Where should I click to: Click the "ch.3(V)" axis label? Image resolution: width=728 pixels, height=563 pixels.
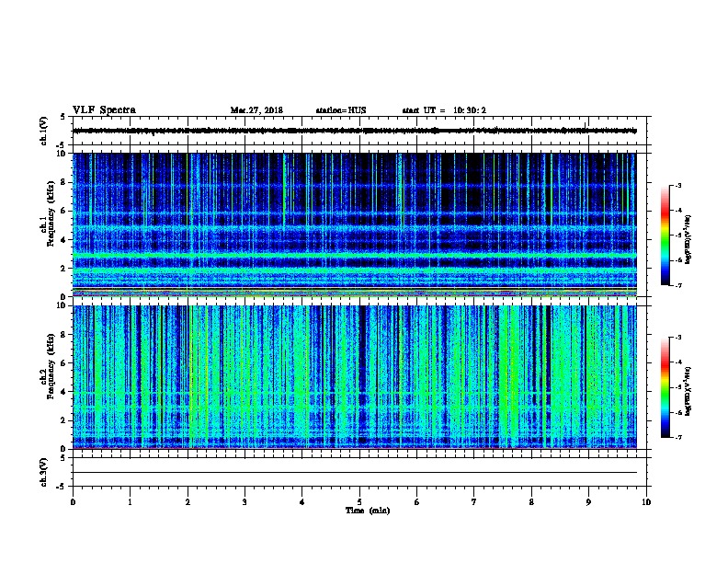tap(44, 472)
